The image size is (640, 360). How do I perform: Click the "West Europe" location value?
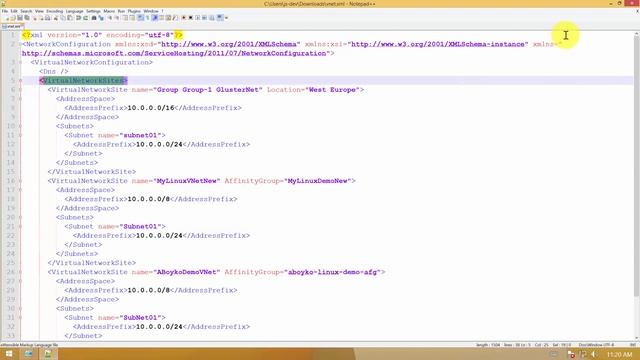[332, 90]
